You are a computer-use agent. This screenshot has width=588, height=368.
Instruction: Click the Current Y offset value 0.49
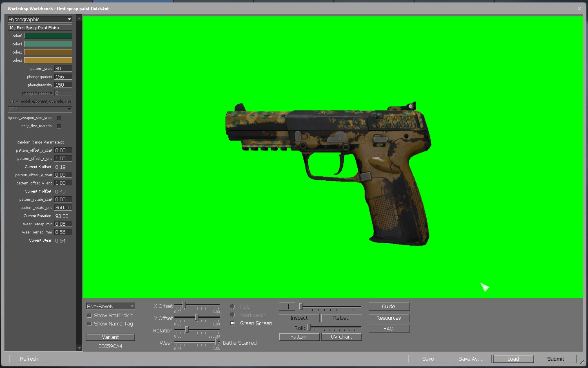[60, 192]
